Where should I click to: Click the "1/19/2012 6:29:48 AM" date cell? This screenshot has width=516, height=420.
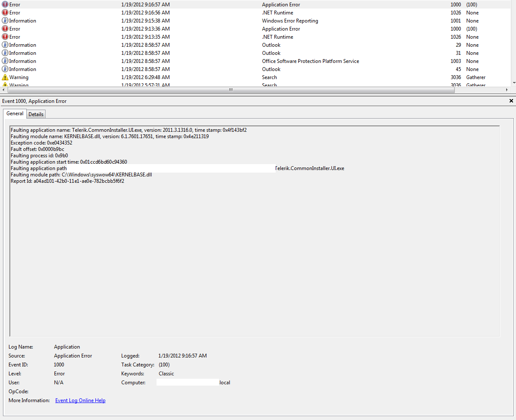tap(145, 77)
